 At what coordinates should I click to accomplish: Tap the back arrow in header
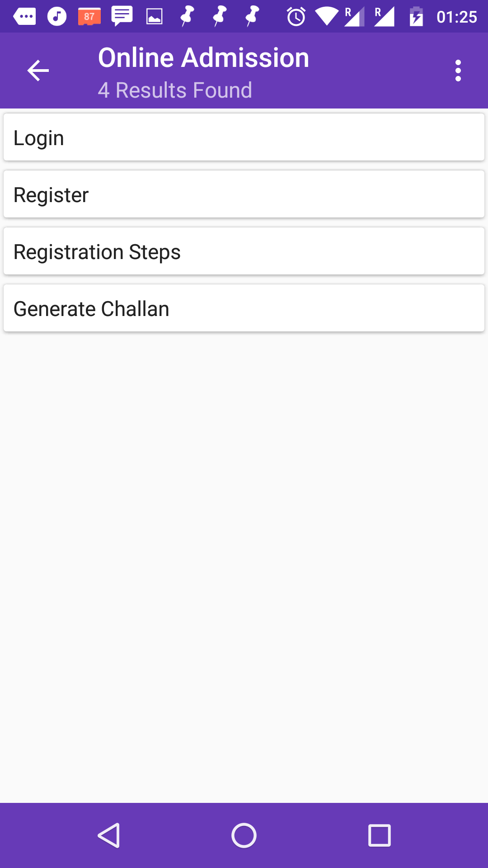[x=38, y=71]
